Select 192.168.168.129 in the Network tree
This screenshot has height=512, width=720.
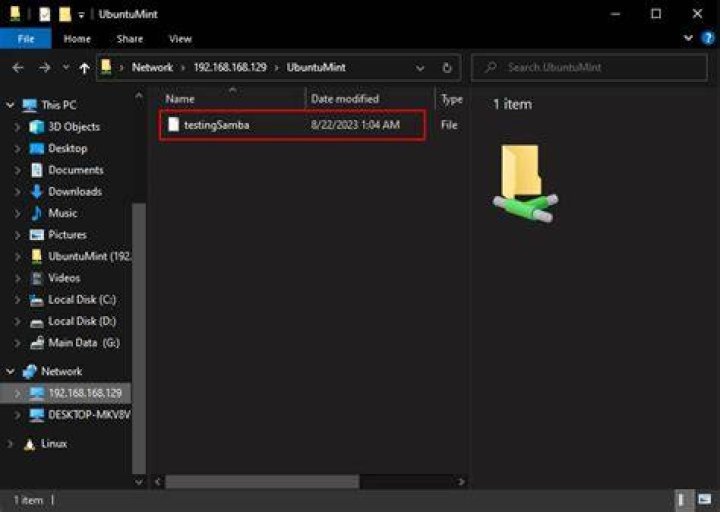point(85,393)
